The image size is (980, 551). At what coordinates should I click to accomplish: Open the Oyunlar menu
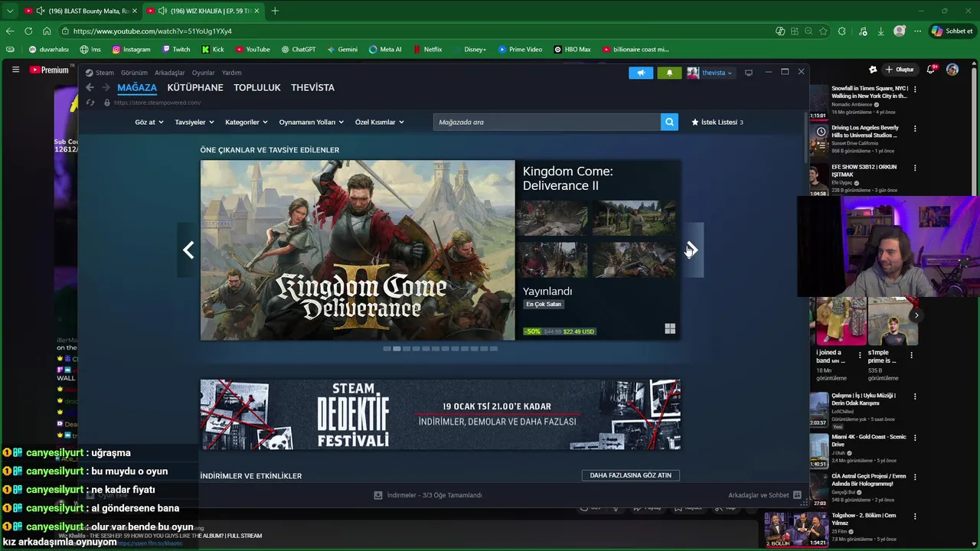pos(203,73)
